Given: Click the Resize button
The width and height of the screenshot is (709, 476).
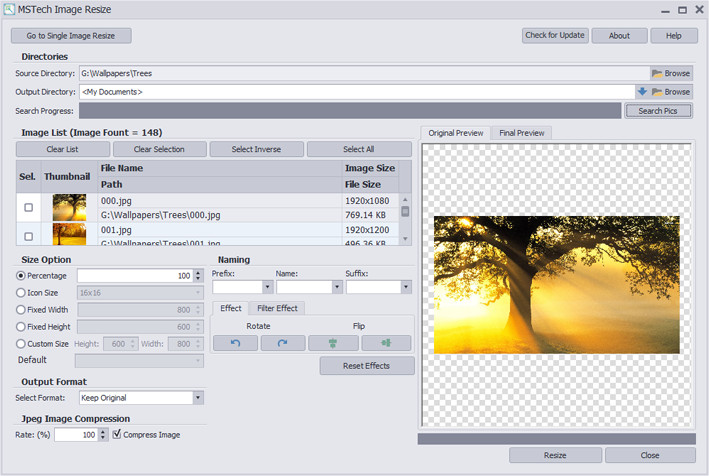Looking at the screenshot, I should (555, 455).
